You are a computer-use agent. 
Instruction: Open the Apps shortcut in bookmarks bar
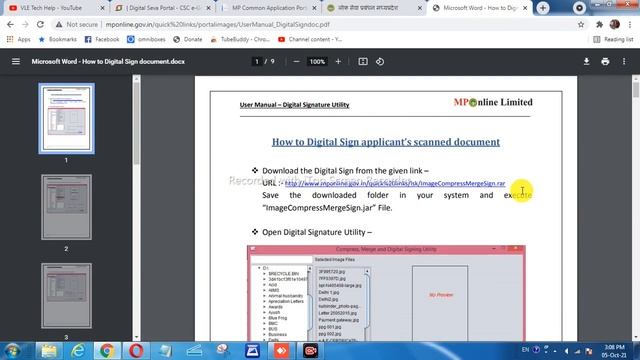click(x=19, y=39)
